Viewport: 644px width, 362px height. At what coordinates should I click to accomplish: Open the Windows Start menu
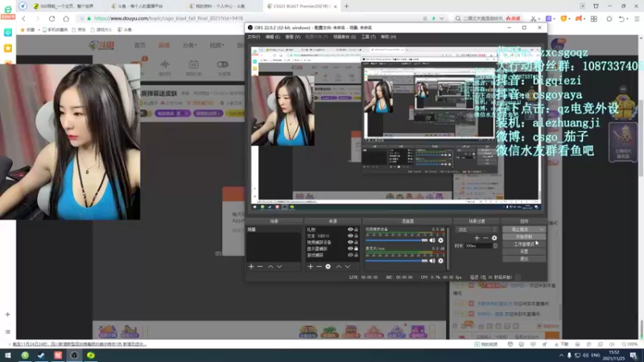point(8,355)
